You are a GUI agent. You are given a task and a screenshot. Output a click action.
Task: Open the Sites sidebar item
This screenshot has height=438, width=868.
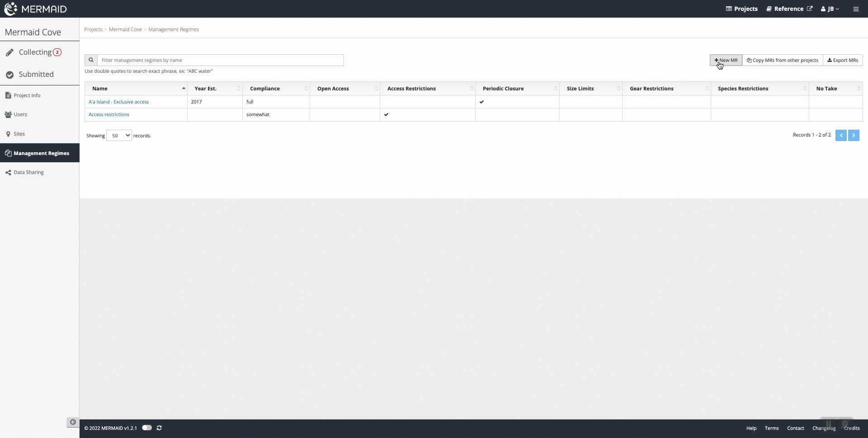[x=19, y=134]
